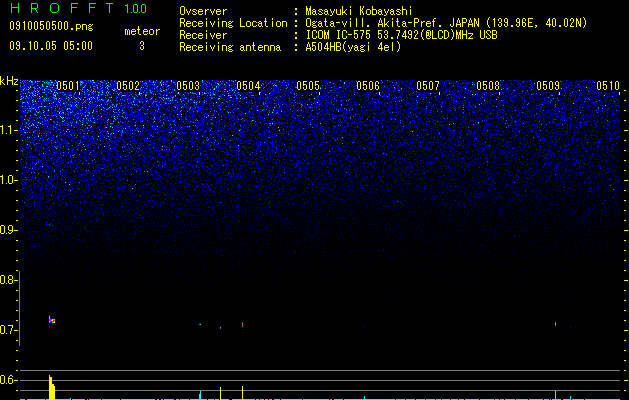Click the bright meteor echo near 0501
This screenshot has width=629, height=400.
pos(52,320)
